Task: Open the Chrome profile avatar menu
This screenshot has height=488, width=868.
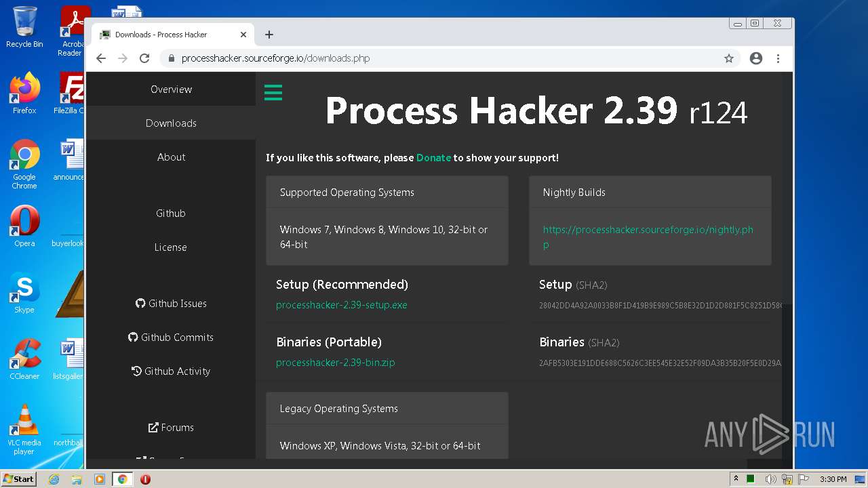Action: pos(756,58)
